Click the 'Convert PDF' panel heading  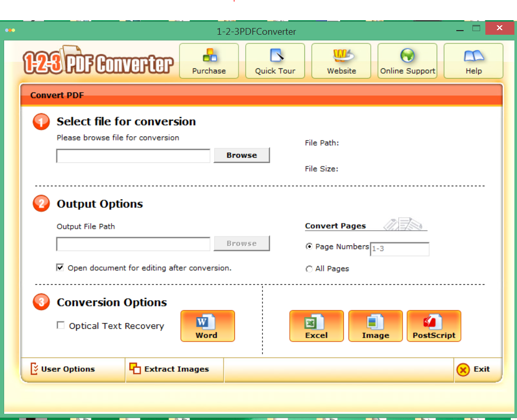pyautogui.click(x=57, y=95)
